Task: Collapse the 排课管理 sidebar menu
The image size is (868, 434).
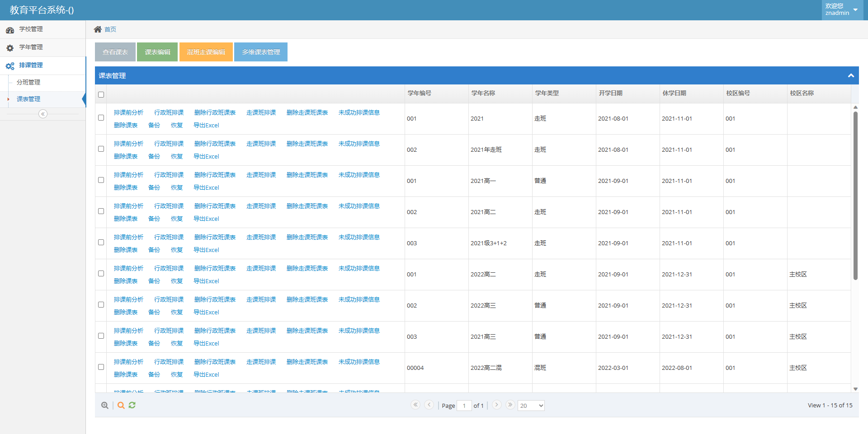Action: pos(42,65)
